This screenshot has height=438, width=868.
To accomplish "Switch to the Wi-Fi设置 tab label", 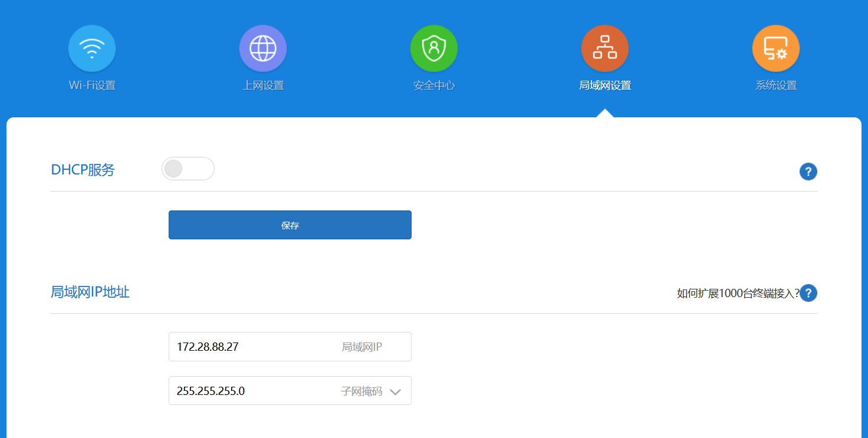I will (x=92, y=85).
